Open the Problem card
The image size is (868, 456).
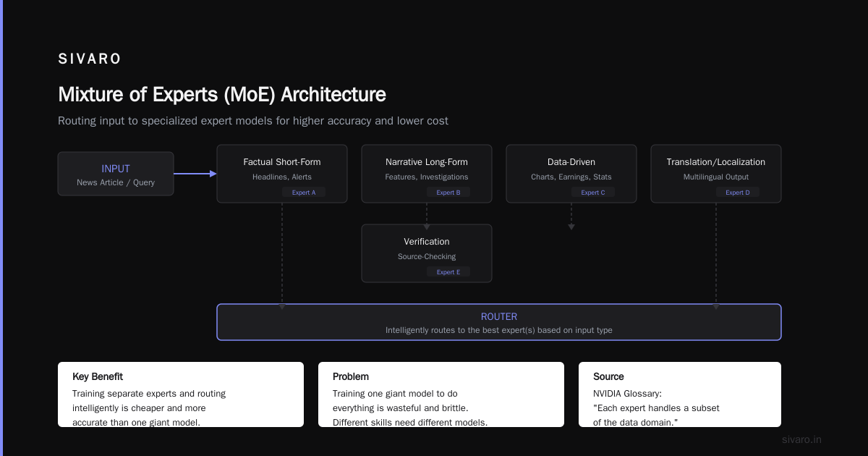point(441,394)
